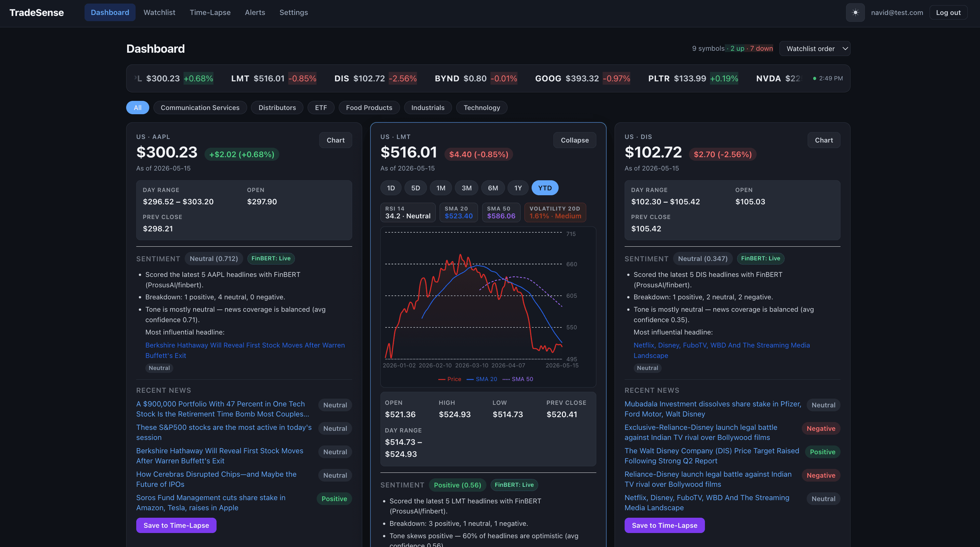This screenshot has width=980, height=547.
Task: Click the Price legend marker
Action: (x=450, y=379)
